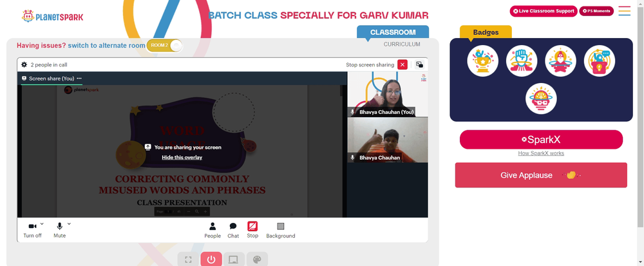Screen dimensions: 644x266
Task: Select Bhavya Chauhan (You) video tile
Action: click(x=387, y=94)
